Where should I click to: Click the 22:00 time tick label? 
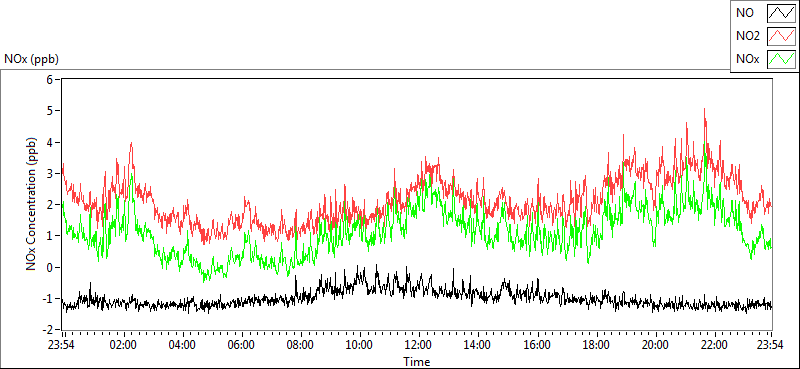tap(714, 345)
